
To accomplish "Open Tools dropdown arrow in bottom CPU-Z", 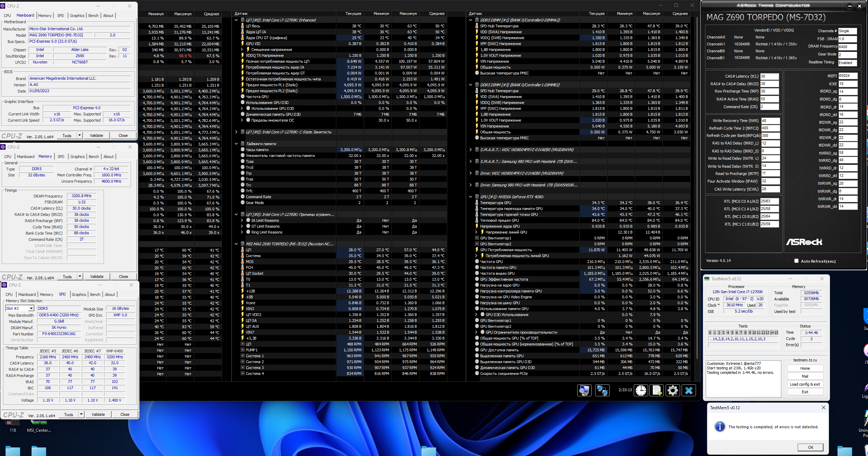I will tap(81, 414).
